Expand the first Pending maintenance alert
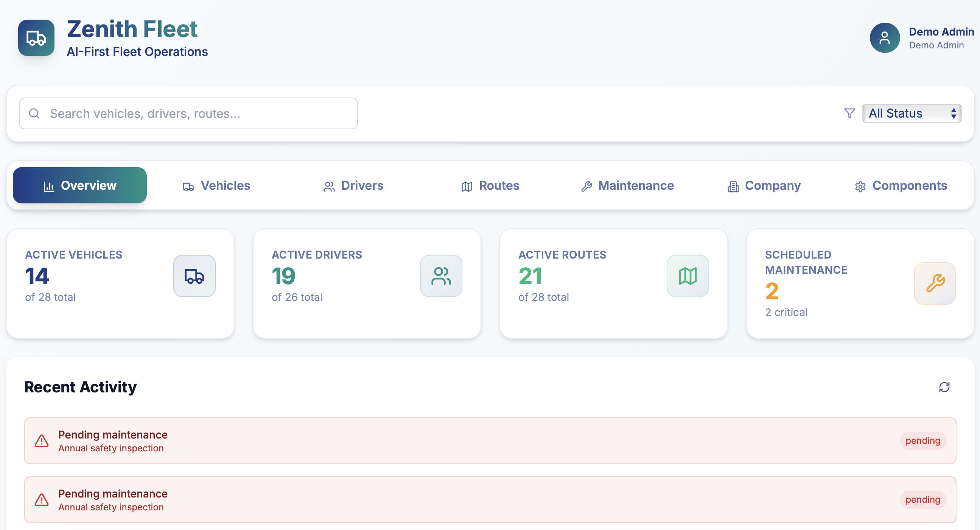 pyautogui.click(x=490, y=440)
